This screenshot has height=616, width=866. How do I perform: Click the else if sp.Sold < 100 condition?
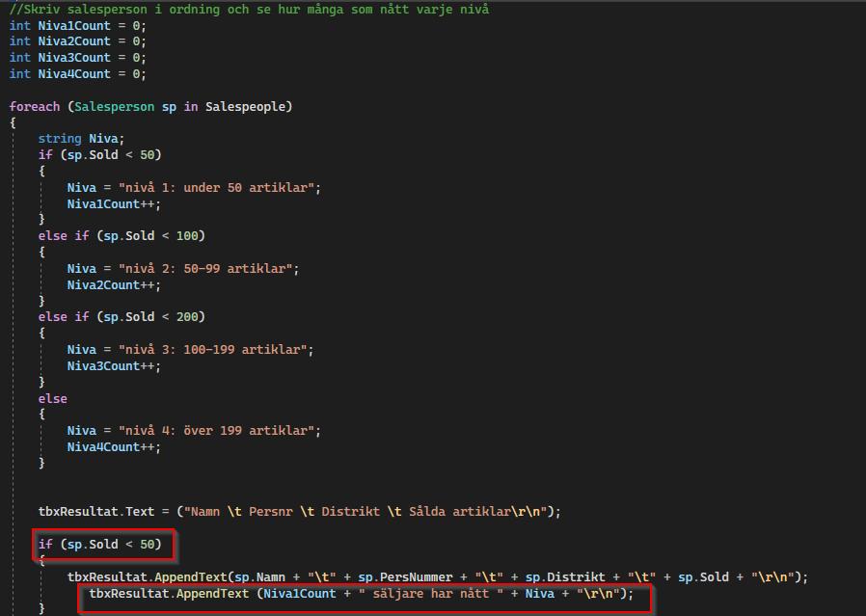tap(122, 236)
